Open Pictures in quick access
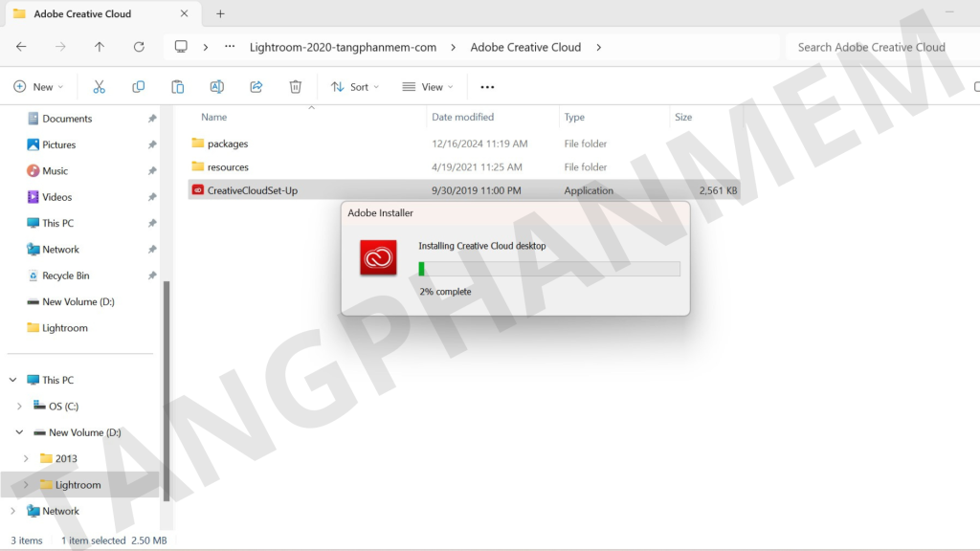980x551 pixels. pos(58,145)
